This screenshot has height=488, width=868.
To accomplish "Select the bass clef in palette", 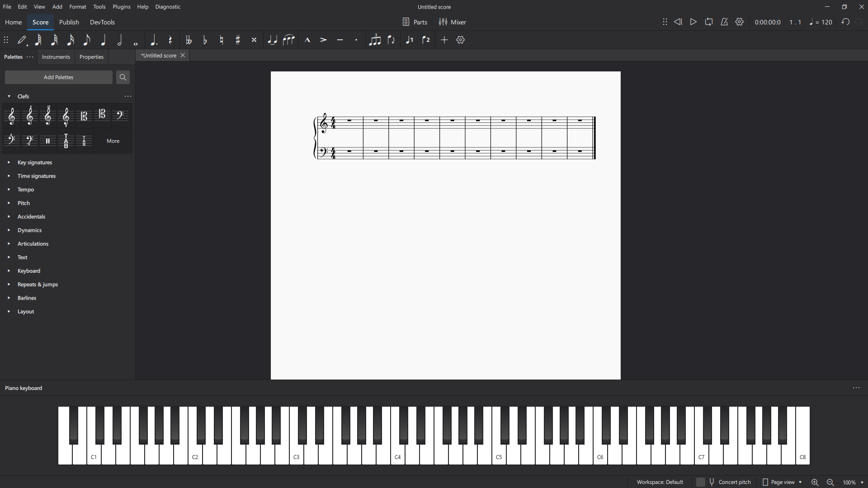I will pos(120,116).
